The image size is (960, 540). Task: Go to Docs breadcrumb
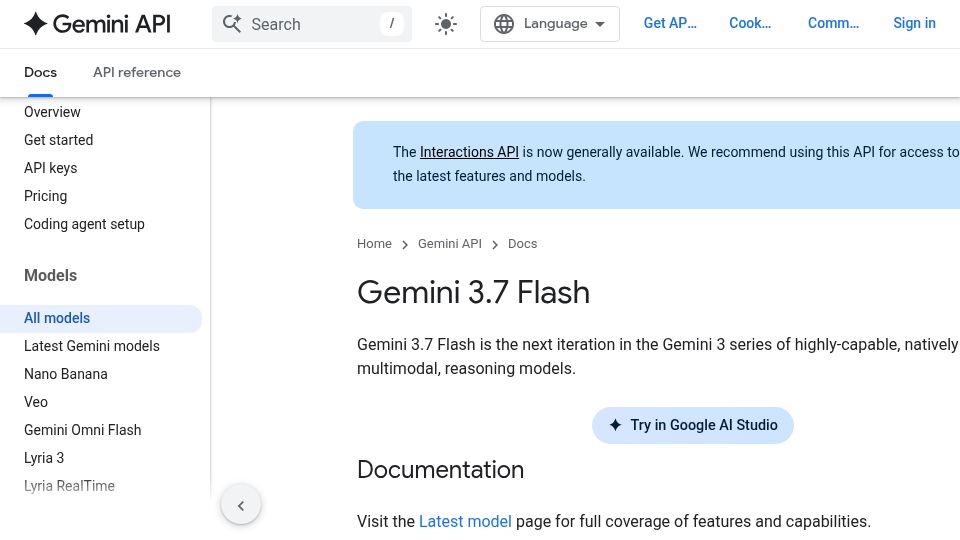(x=522, y=244)
